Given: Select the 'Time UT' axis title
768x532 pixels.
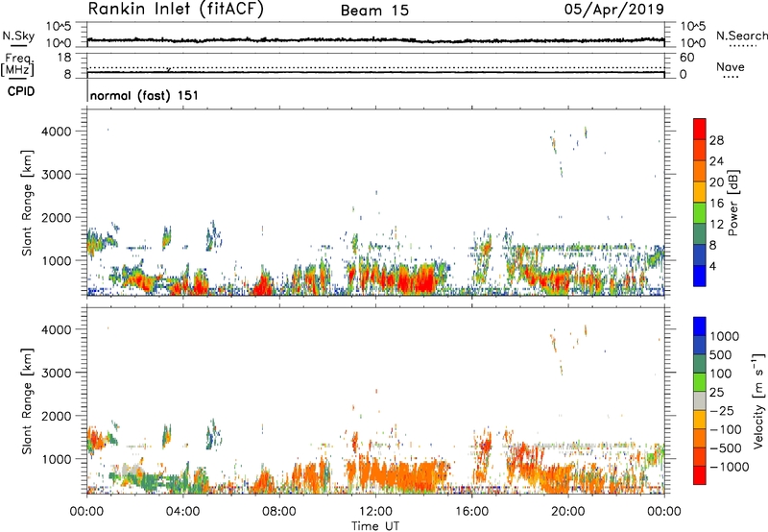Looking at the screenshot, I should pyautogui.click(x=375, y=526).
